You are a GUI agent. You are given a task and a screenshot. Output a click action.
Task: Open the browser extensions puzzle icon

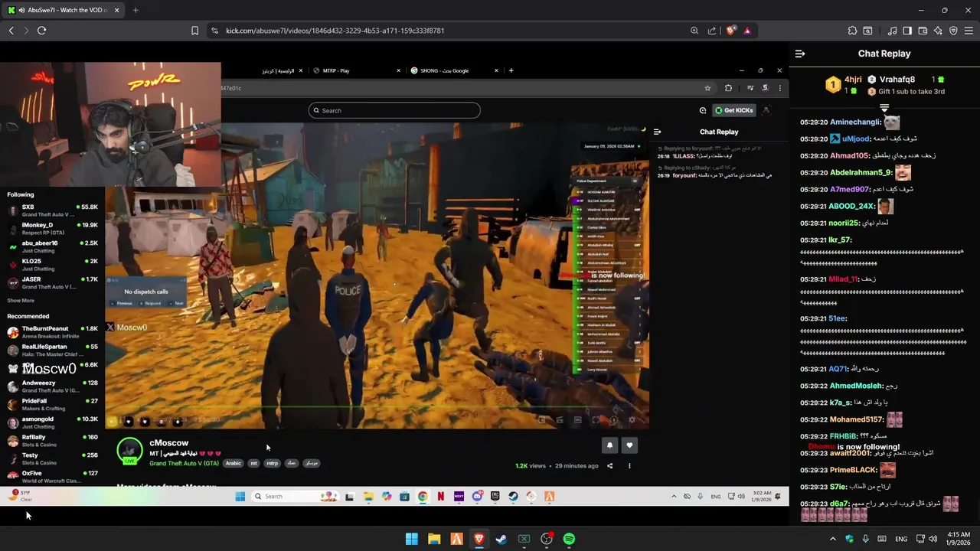click(852, 31)
